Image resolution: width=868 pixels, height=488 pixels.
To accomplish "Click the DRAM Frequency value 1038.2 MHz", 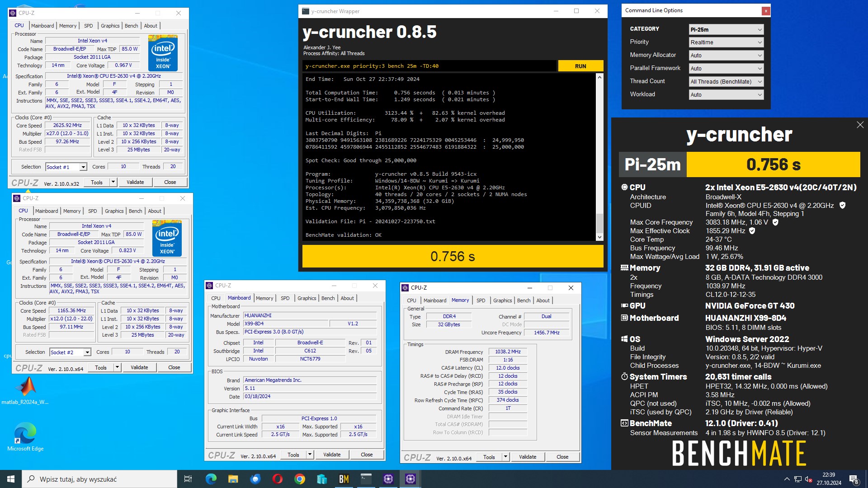I will point(508,352).
